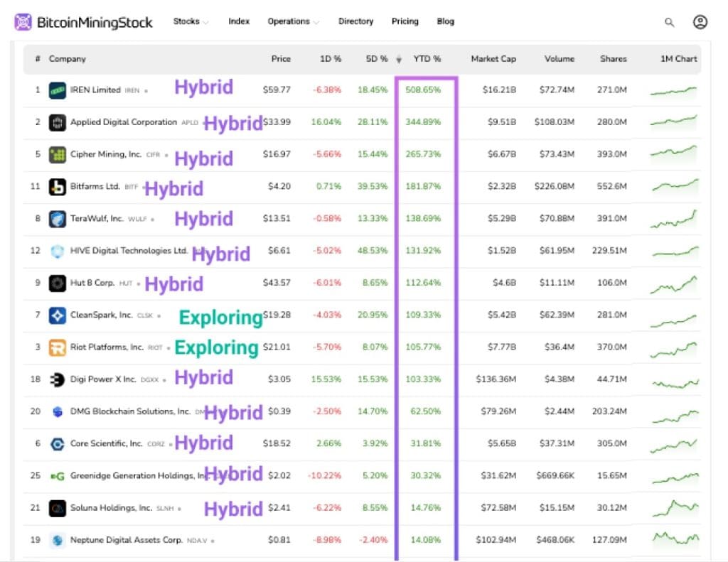Screen dimensions: 728x562
Task: Go to the Pricing page
Action: coord(405,21)
